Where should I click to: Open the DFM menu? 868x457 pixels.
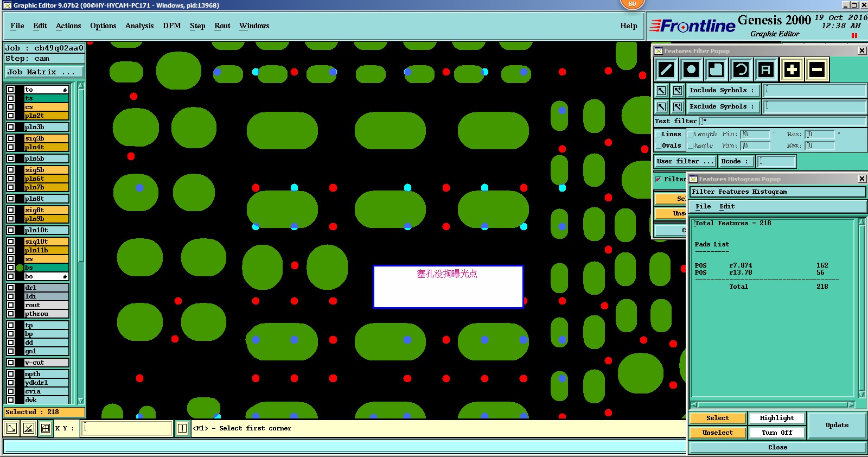click(x=172, y=26)
